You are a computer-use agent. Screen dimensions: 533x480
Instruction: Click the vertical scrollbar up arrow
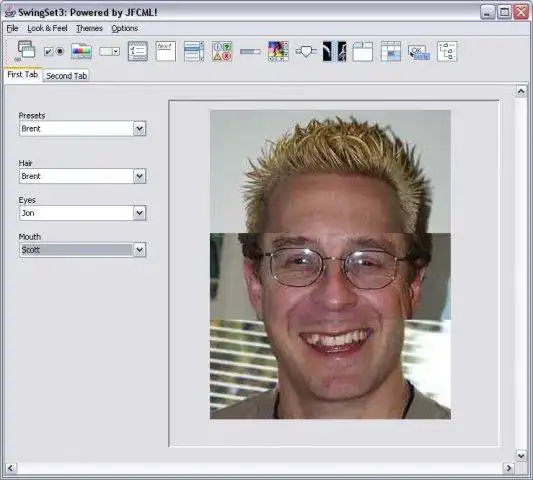pos(521,91)
